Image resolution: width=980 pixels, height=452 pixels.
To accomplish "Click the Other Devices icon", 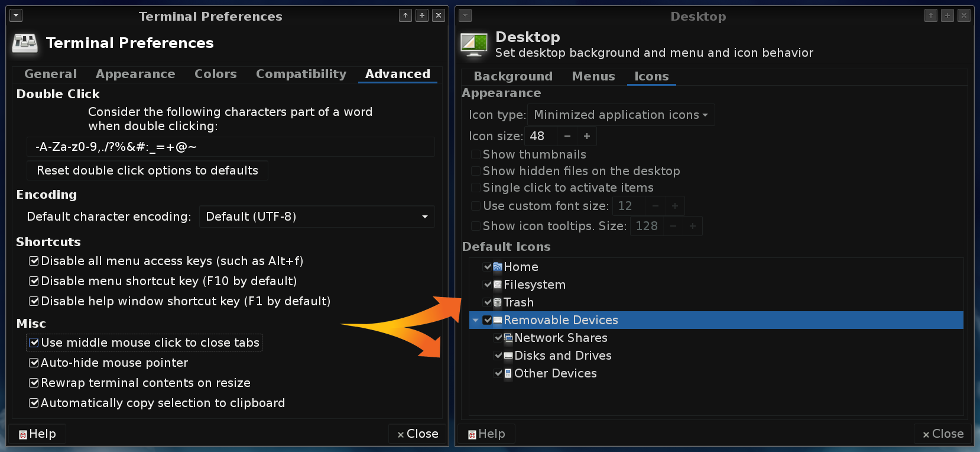I will [x=508, y=373].
